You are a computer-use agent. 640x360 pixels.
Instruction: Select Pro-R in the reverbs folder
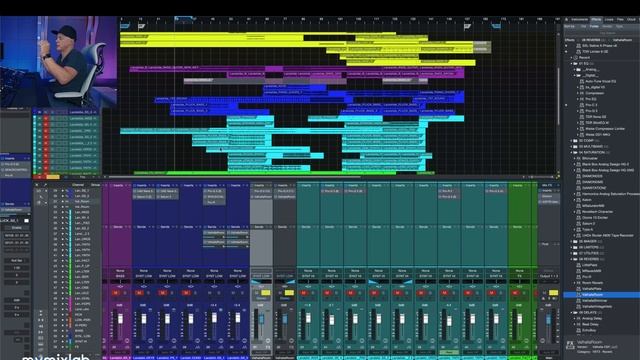point(587,277)
